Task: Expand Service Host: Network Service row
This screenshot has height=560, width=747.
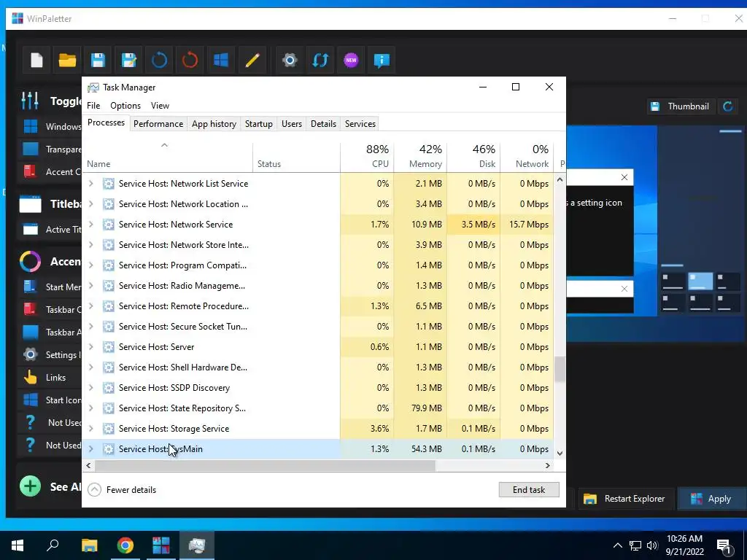Action: [91, 225]
